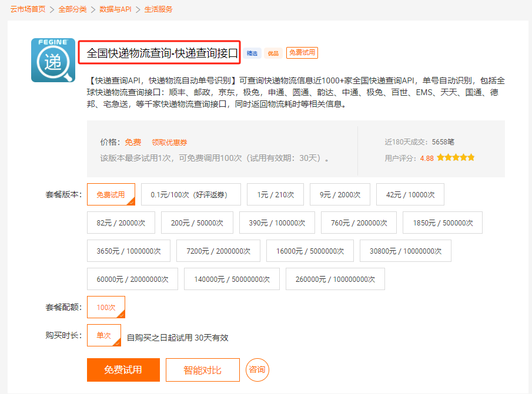The width and height of the screenshot is (532, 394).
Task: Click the 精选 badge next to title
Action: tap(253, 53)
